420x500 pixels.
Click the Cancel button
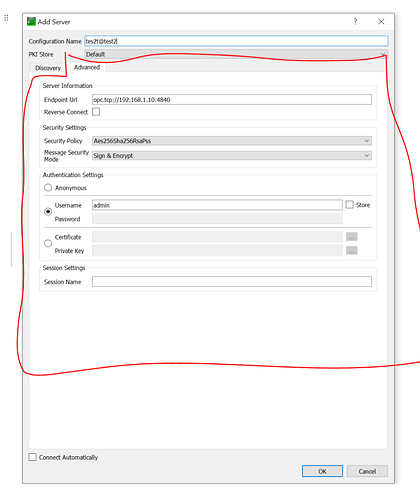(x=367, y=471)
